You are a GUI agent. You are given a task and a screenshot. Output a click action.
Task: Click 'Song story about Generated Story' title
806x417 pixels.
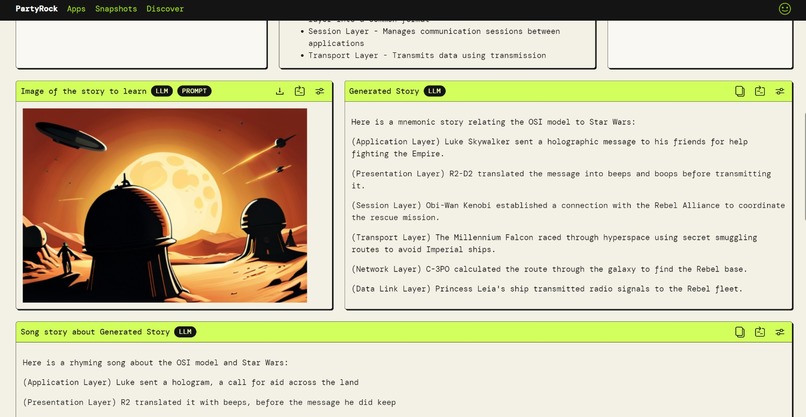point(95,332)
